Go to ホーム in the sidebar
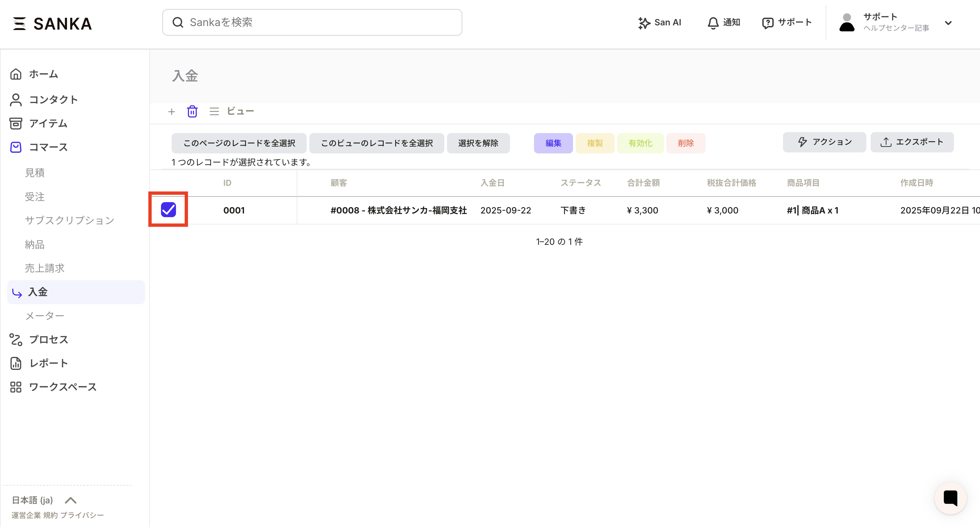 [x=43, y=74]
